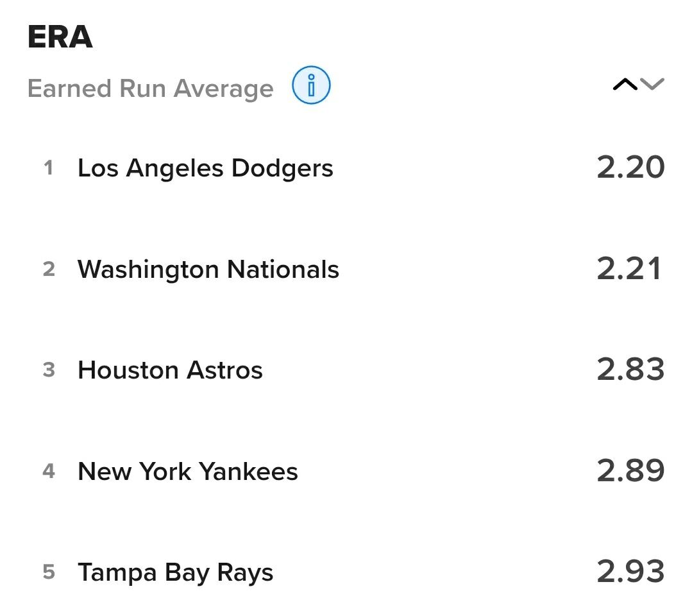Image resolution: width=692 pixels, height=616 pixels.
Task: Click rank number 2 beside Nationals
Action: click(49, 269)
